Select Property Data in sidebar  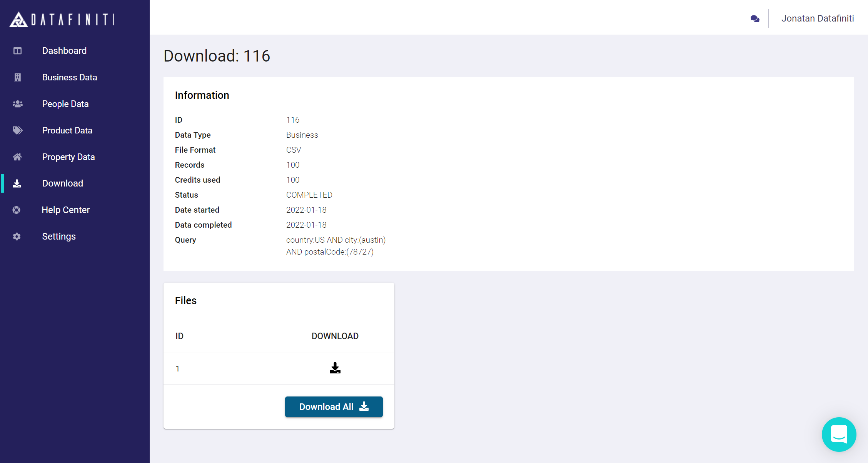68,157
